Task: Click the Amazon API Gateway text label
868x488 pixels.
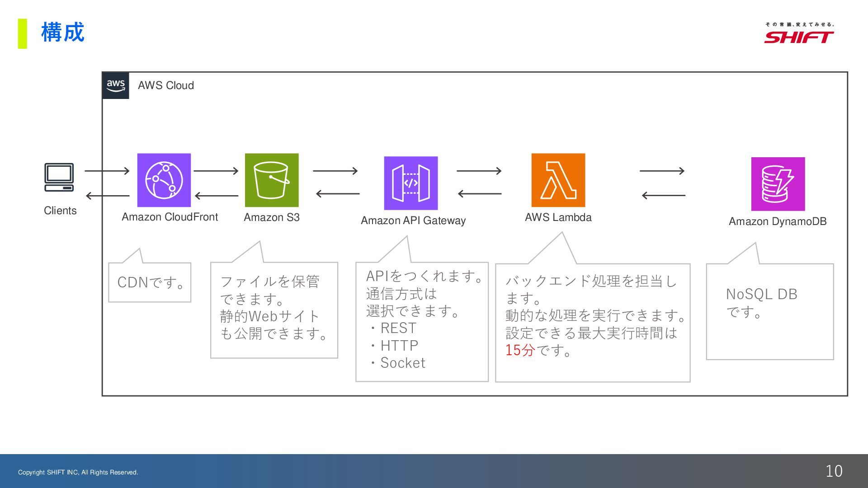Action: 413,221
